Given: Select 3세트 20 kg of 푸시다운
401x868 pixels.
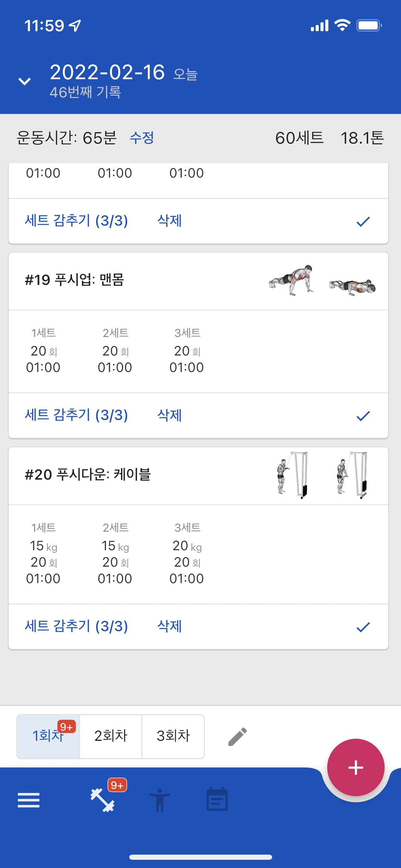Looking at the screenshot, I should [x=187, y=546].
